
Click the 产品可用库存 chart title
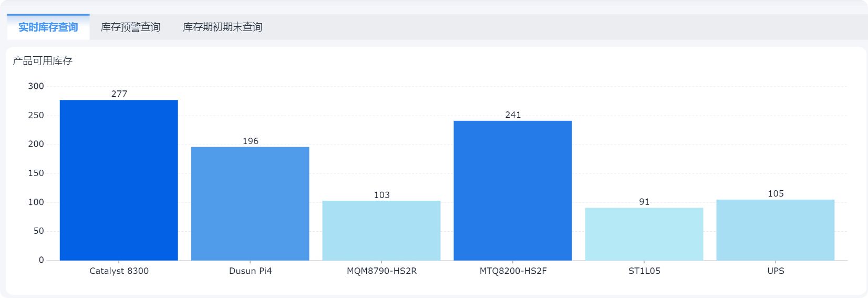click(43, 61)
